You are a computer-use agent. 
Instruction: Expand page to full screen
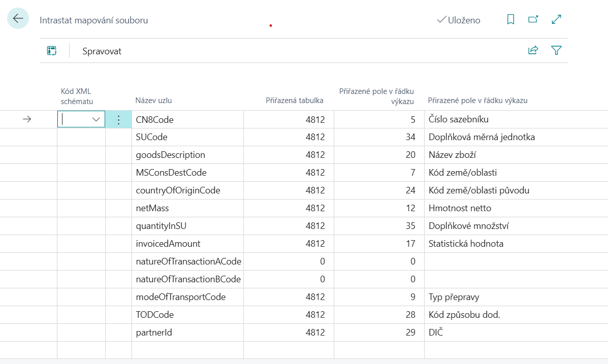click(556, 20)
